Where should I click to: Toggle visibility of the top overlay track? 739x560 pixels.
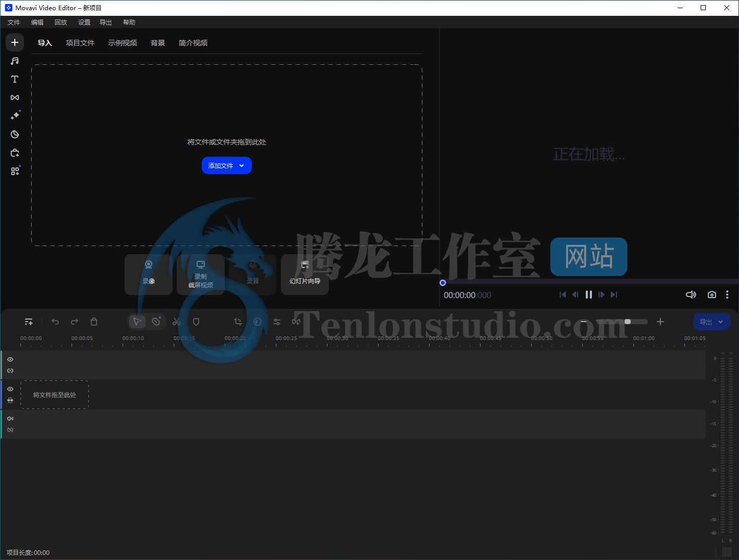[10, 359]
